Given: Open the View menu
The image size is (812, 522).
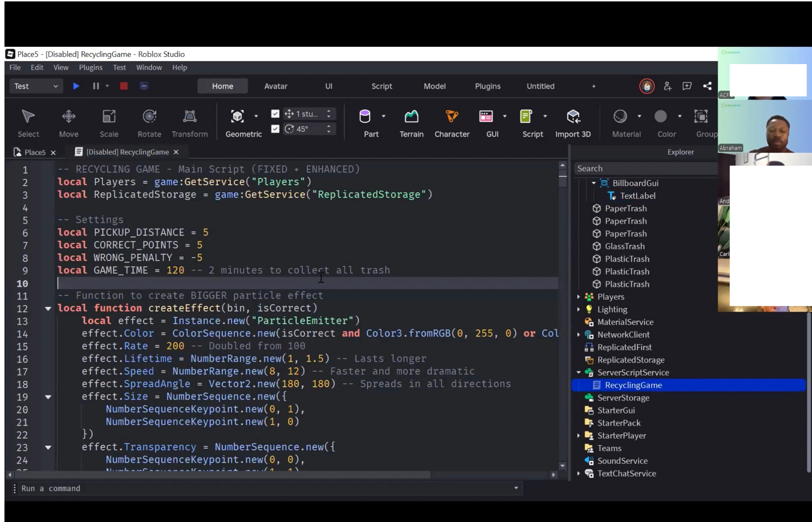Looking at the screenshot, I should 61,67.
